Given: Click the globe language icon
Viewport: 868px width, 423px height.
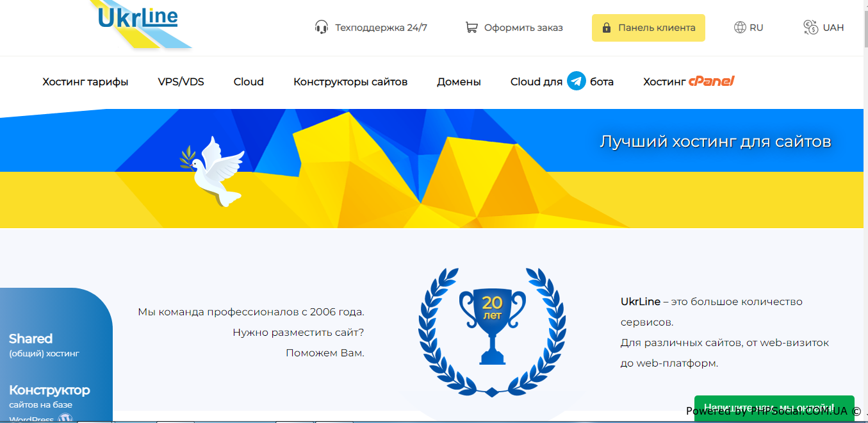Looking at the screenshot, I should [x=740, y=28].
